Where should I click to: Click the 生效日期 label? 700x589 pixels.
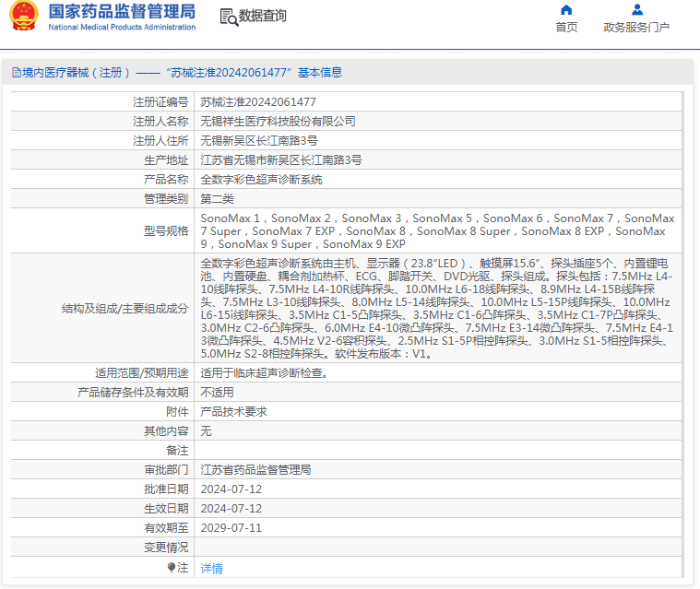[166, 509]
